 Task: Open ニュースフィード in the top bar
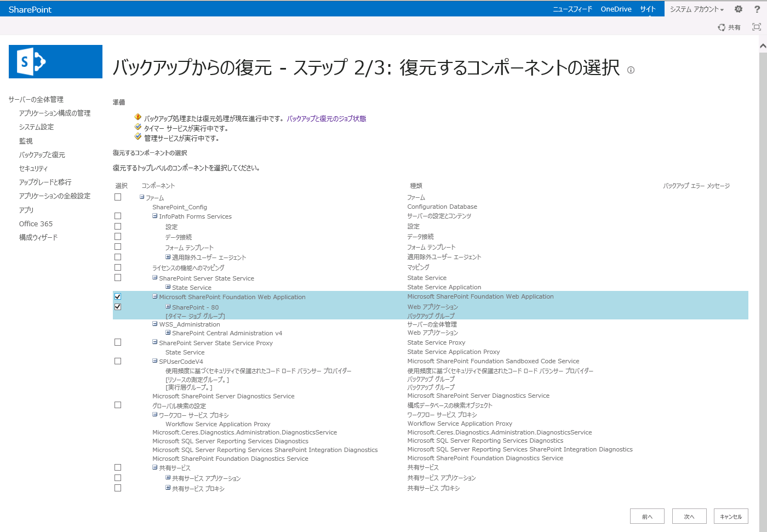pyautogui.click(x=573, y=9)
